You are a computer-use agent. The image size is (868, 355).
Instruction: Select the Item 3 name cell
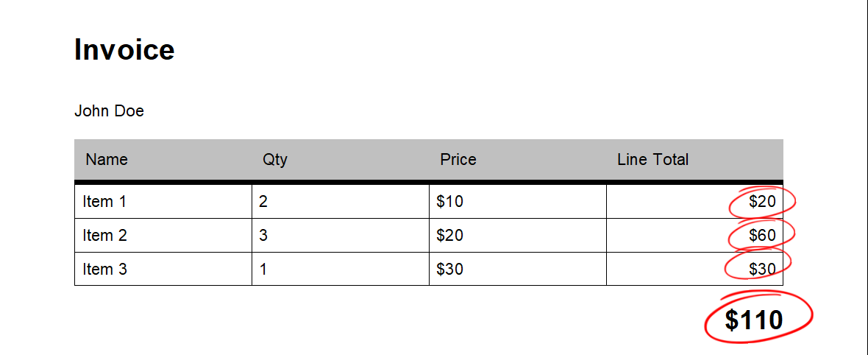[163, 269]
